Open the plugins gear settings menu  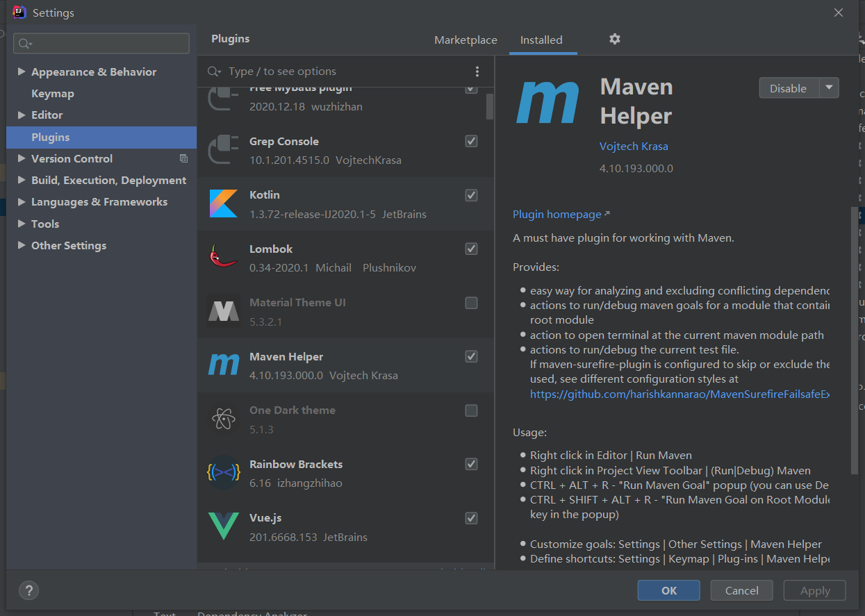click(614, 39)
